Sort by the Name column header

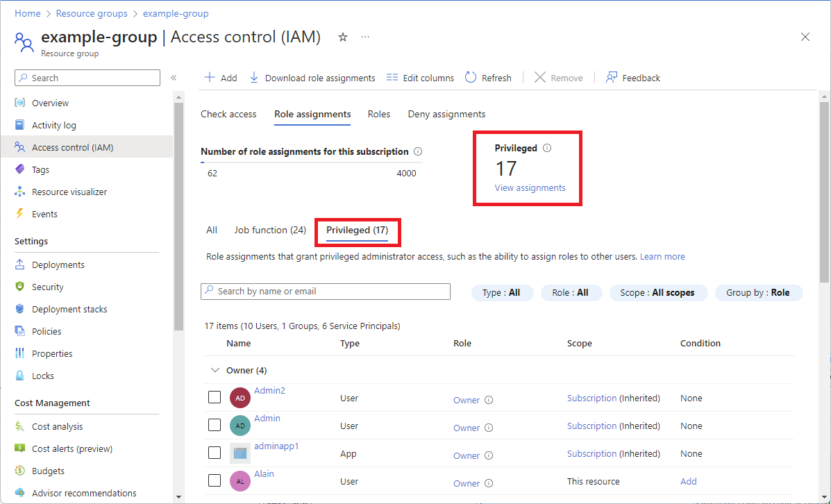[239, 344]
